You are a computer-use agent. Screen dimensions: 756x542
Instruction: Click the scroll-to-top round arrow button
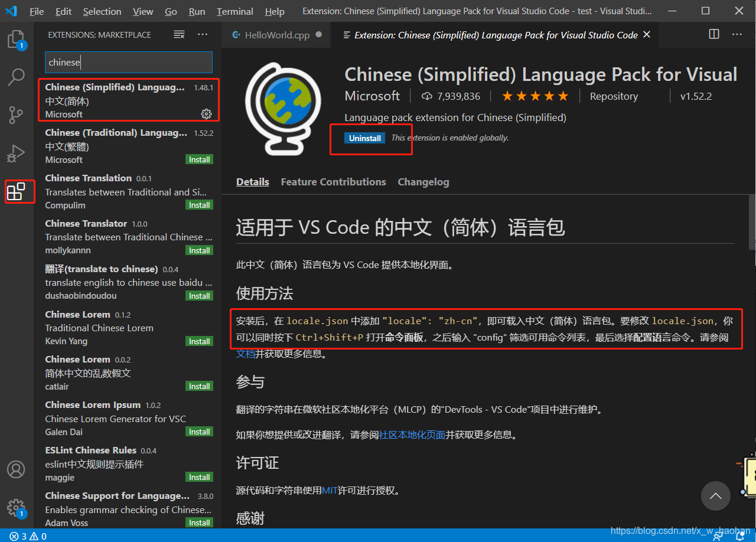tap(716, 496)
